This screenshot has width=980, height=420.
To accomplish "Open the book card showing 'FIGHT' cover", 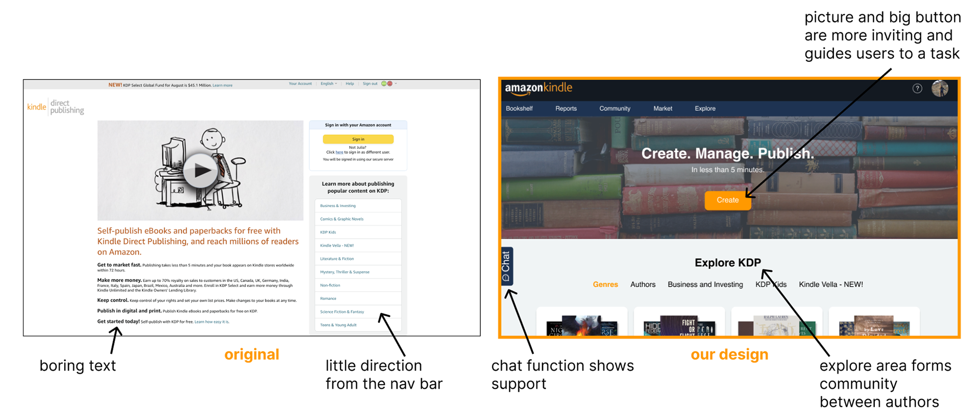I will coord(679,322).
